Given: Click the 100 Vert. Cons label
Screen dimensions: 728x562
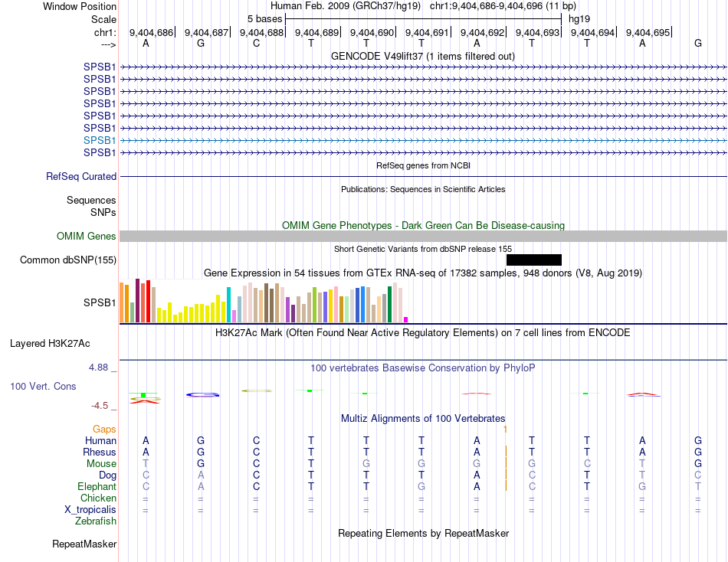Looking at the screenshot, I should (x=43, y=386).
